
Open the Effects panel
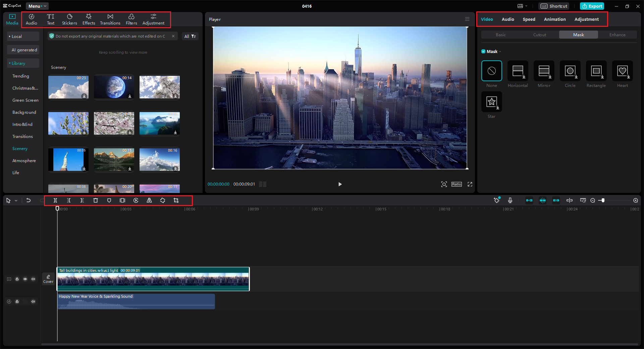click(89, 19)
